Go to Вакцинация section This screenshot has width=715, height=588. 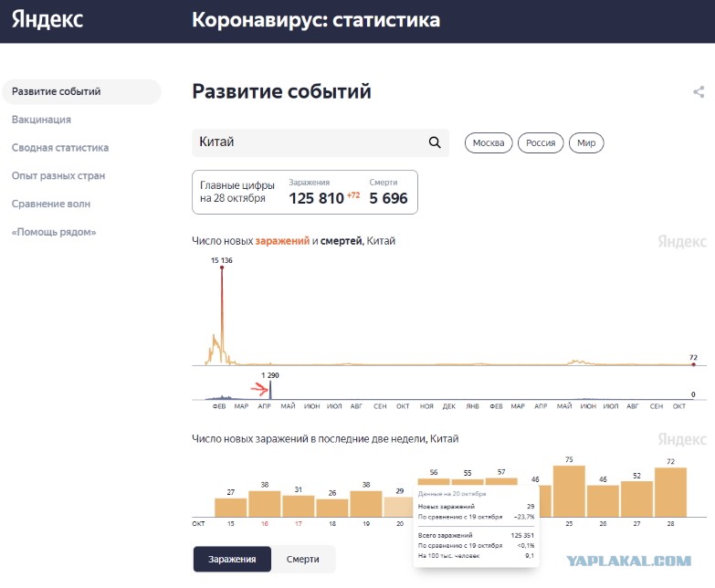point(41,120)
